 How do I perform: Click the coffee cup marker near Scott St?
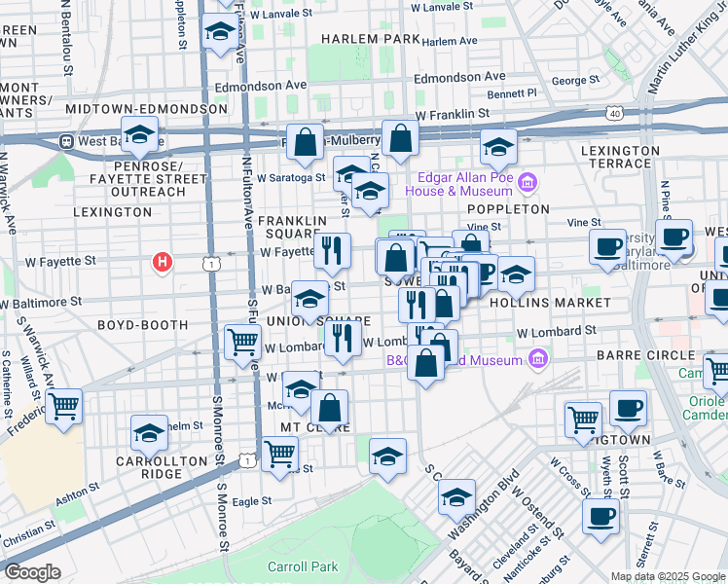[629, 408]
